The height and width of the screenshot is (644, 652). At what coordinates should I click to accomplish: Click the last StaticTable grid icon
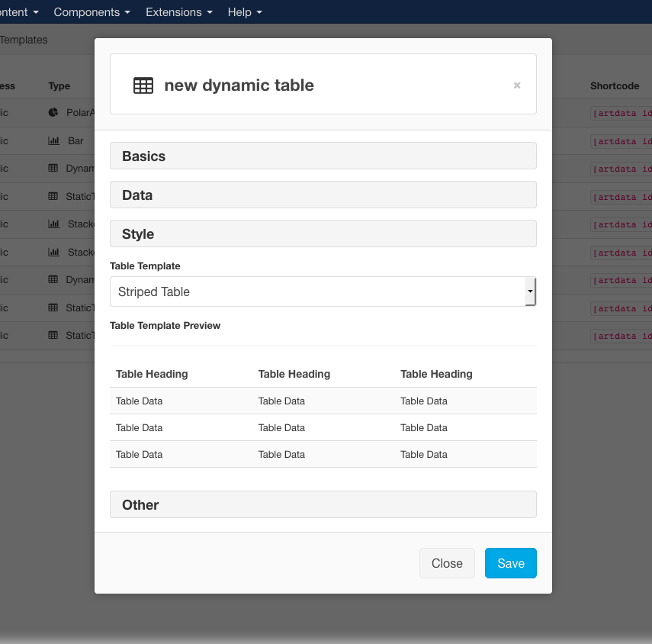(x=51, y=335)
